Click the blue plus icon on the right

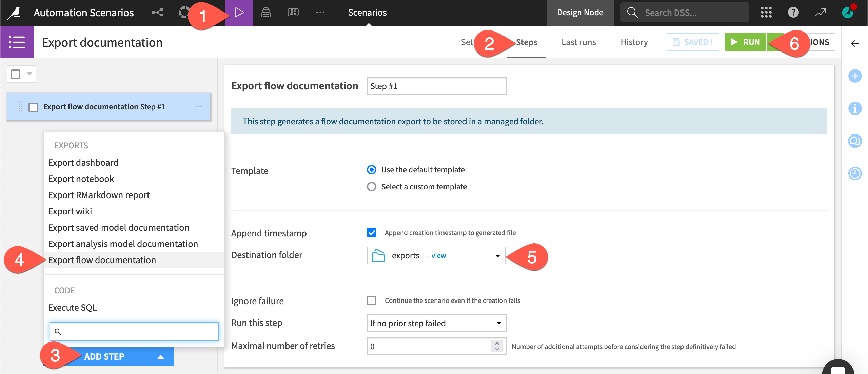pos(855,76)
